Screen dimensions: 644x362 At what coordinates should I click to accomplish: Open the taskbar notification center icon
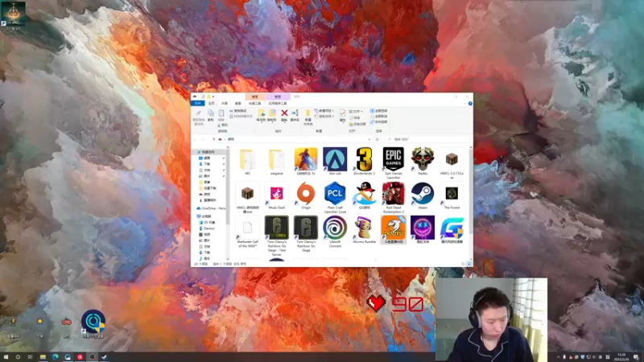point(636,357)
